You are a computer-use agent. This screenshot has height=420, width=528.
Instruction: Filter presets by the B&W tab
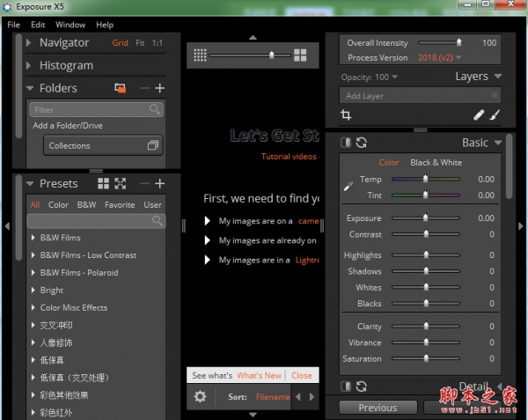click(86, 205)
